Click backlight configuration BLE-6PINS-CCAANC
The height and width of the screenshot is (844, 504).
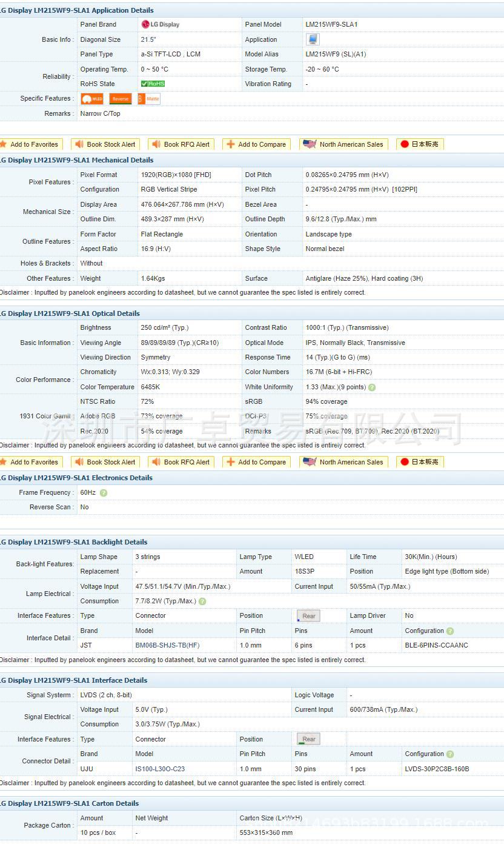436,645
